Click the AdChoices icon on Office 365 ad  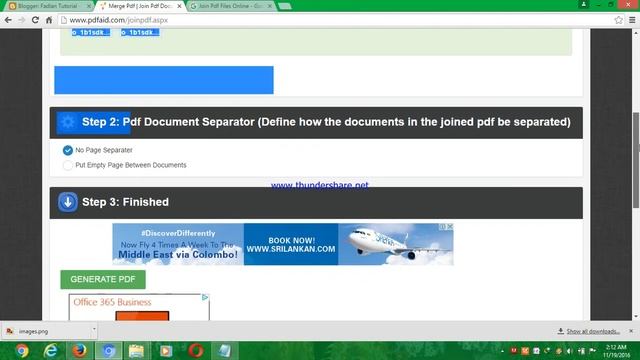click(205, 298)
